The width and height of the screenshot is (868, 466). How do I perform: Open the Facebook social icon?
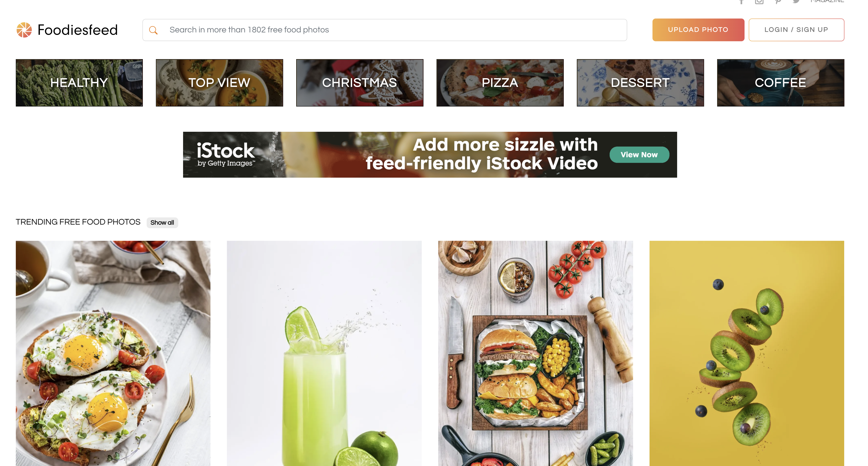point(741,2)
